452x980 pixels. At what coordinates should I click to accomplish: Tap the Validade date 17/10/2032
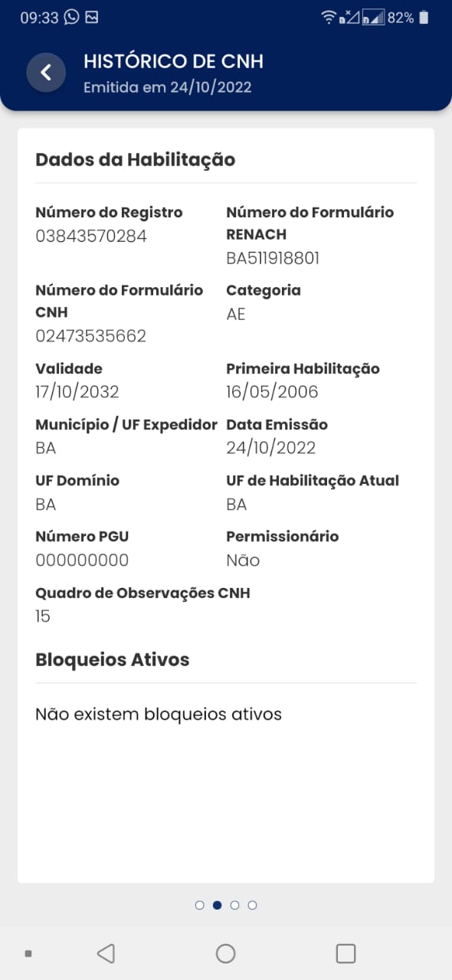pyautogui.click(x=77, y=392)
